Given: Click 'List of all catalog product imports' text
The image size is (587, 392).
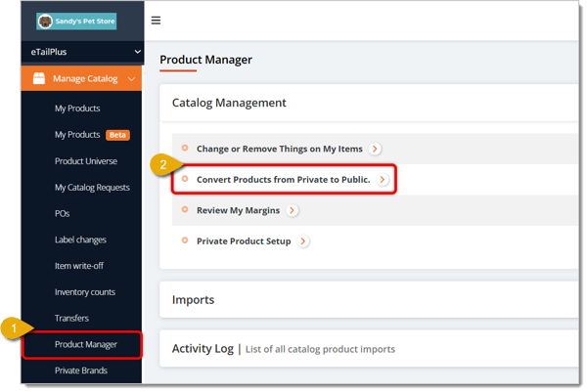Looking at the screenshot, I should [x=320, y=349].
